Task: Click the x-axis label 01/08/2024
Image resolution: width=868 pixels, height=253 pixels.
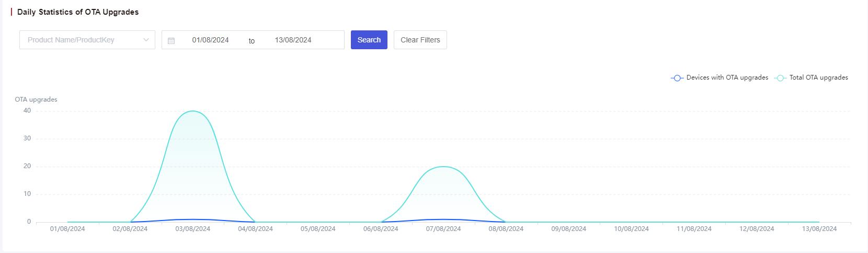Action: point(67,229)
